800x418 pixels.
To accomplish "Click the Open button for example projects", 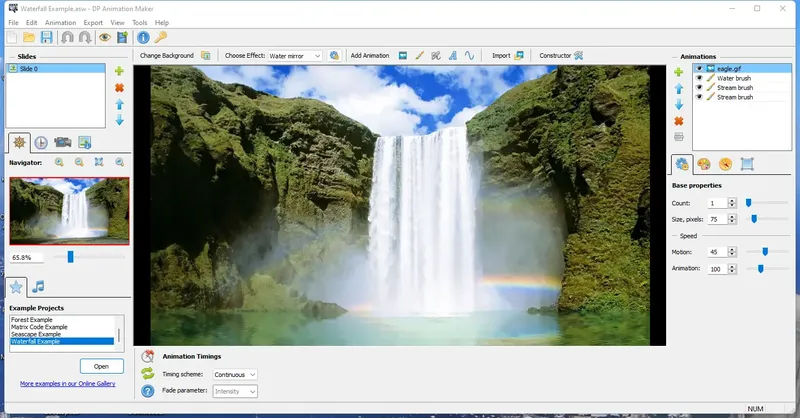I will coord(102,366).
